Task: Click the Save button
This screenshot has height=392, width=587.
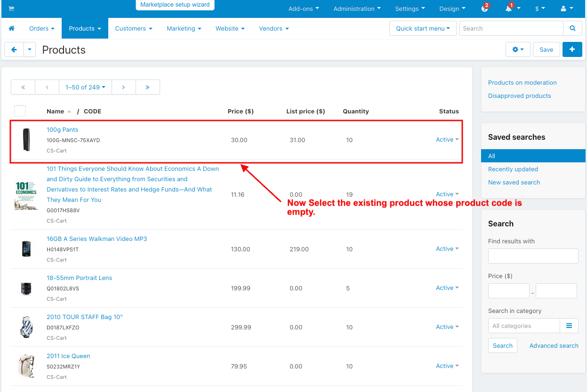Action: click(547, 49)
